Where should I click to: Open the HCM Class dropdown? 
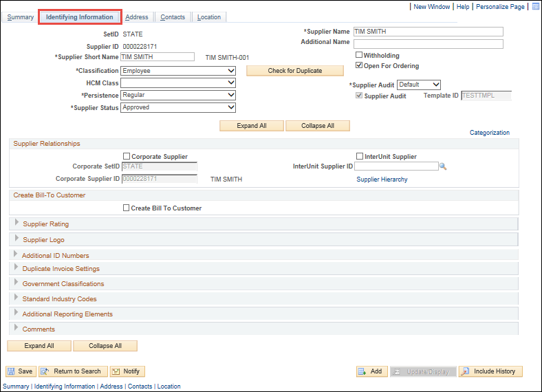click(x=178, y=83)
